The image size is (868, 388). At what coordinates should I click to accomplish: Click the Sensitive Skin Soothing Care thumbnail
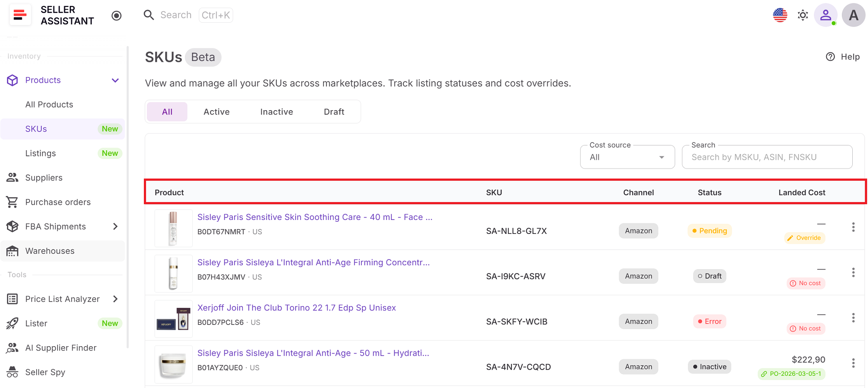click(x=174, y=229)
